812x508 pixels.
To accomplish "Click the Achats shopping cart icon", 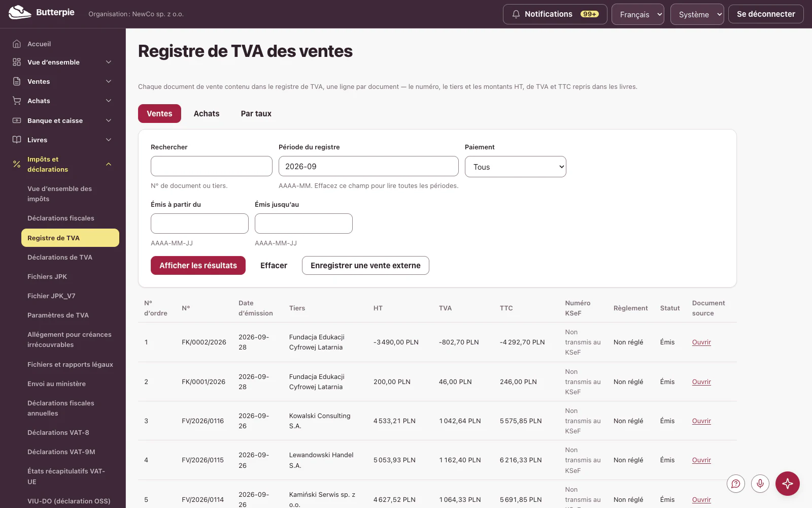I will [x=17, y=101].
